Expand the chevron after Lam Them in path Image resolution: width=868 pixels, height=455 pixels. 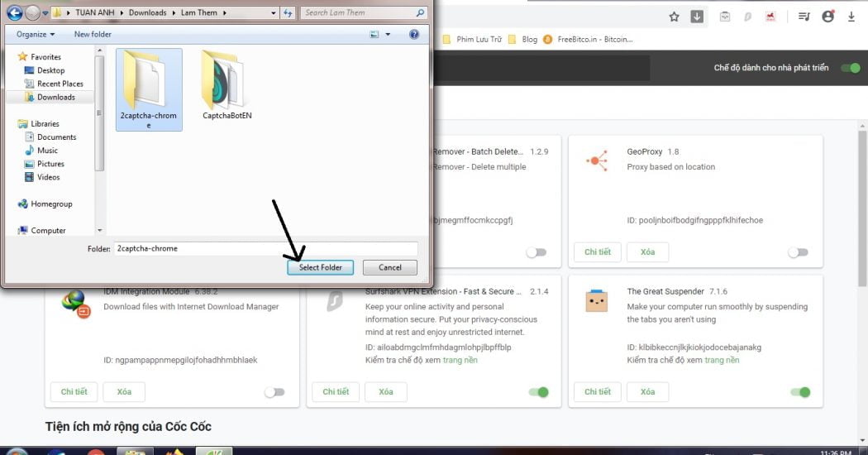coord(225,12)
